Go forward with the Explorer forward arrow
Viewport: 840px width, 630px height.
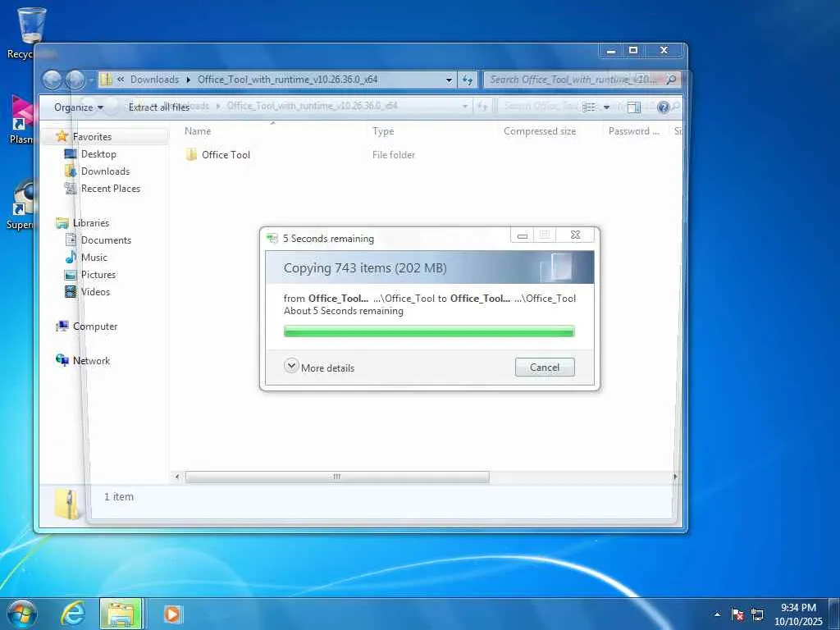(x=75, y=80)
